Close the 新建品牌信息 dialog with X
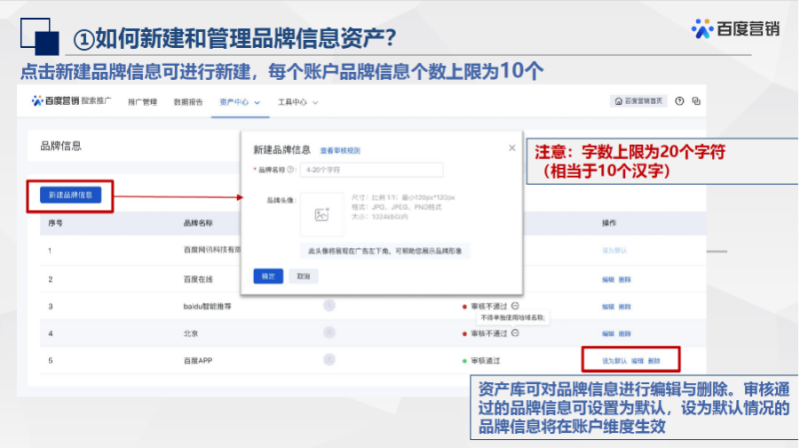This screenshot has width=800, height=448. [512, 148]
